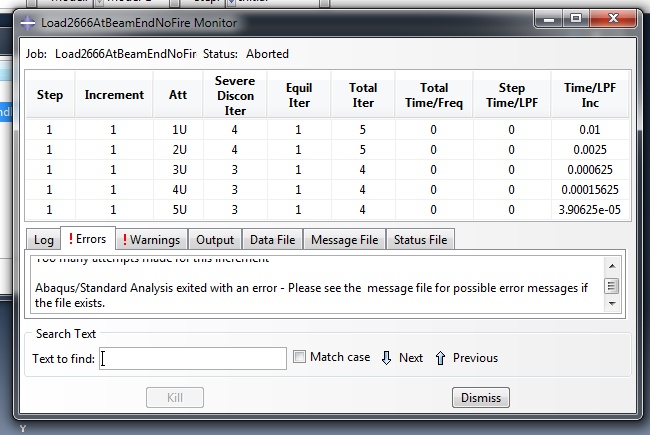Select the Status File tab
650x435 pixels.
click(x=420, y=240)
